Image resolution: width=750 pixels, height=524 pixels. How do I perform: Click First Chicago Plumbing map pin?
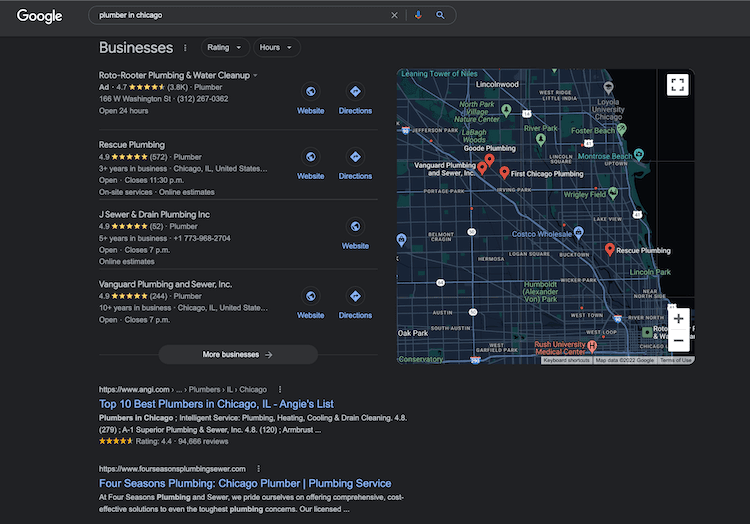[x=504, y=172]
